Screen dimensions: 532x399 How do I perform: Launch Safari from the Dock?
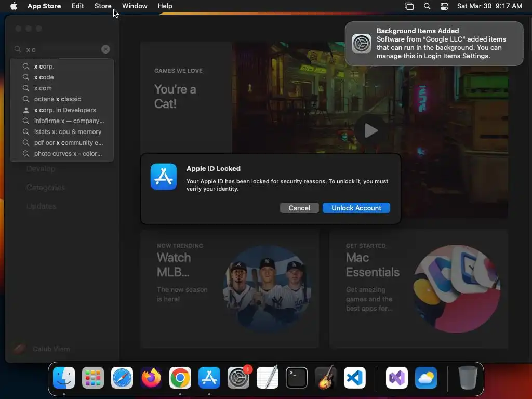click(122, 378)
